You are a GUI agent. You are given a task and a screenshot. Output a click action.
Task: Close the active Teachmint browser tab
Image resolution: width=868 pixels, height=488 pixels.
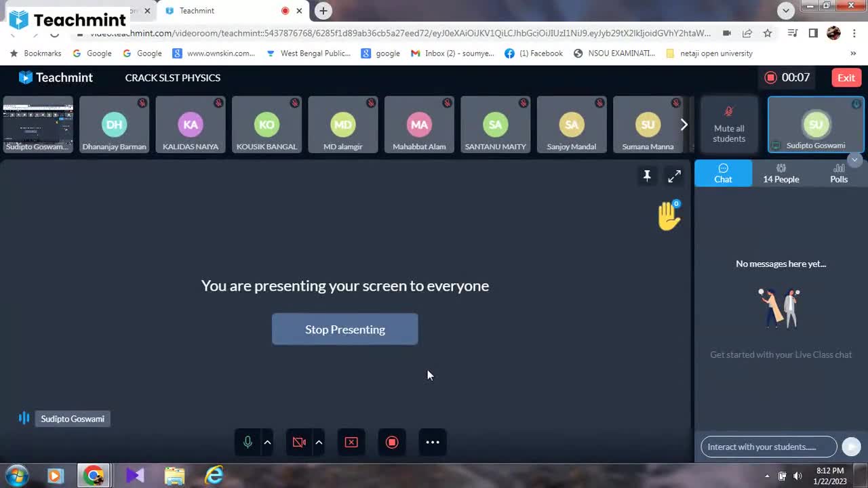click(x=299, y=11)
